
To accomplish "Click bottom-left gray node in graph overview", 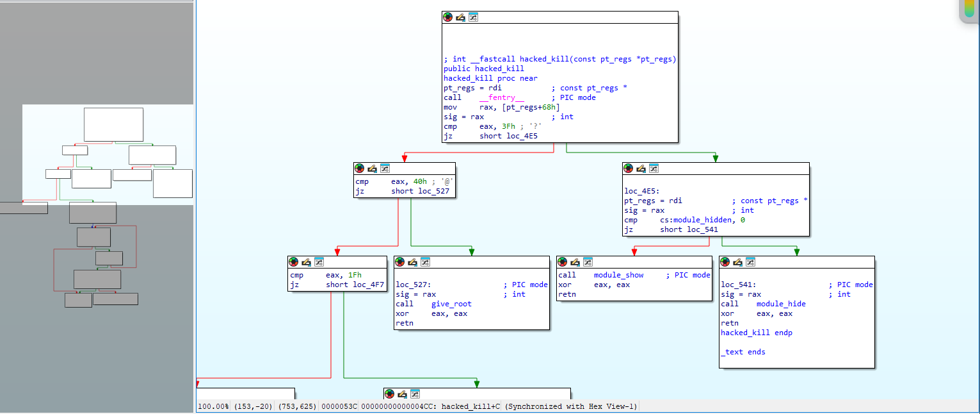I will tap(24, 208).
